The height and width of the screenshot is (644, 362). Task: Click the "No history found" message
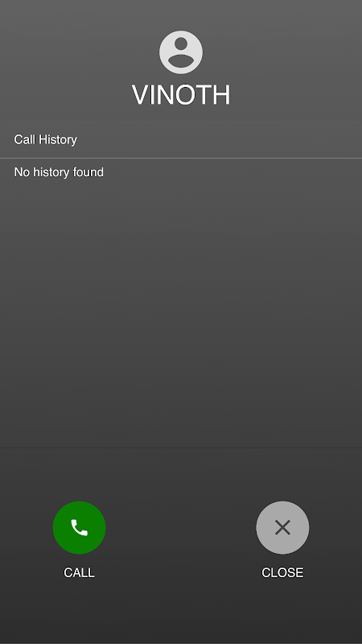pyautogui.click(x=59, y=172)
